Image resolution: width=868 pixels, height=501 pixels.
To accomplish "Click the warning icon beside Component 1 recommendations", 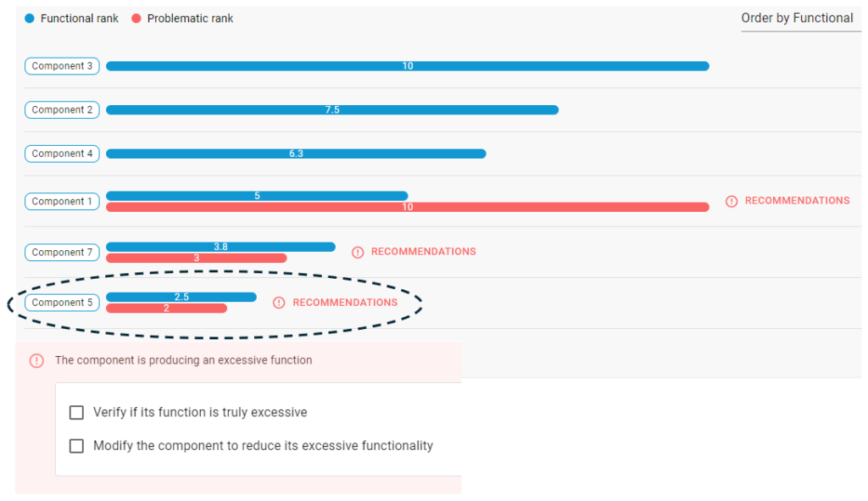I will [x=732, y=202].
